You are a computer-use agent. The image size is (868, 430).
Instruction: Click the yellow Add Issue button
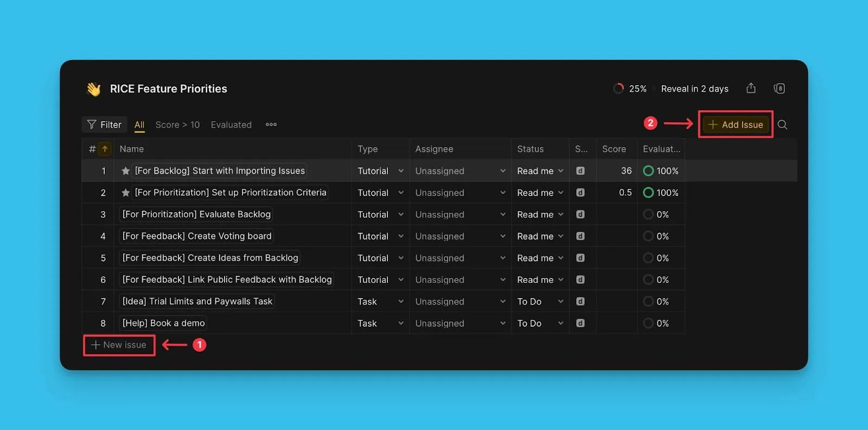coord(736,125)
